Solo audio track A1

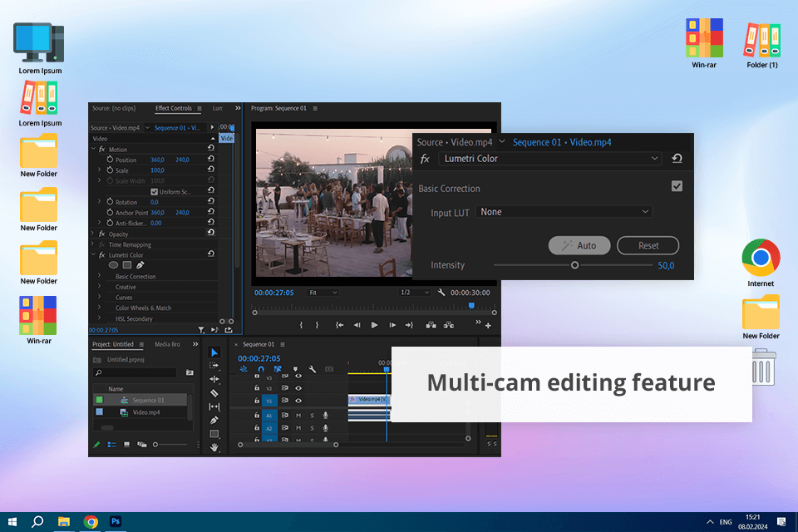pyautogui.click(x=312, y=415)
